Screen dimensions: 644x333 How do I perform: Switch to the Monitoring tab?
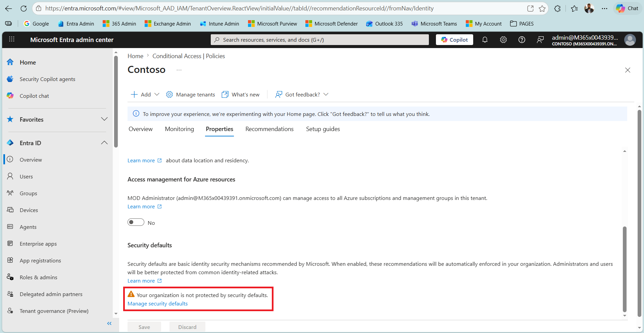[179, 129]
